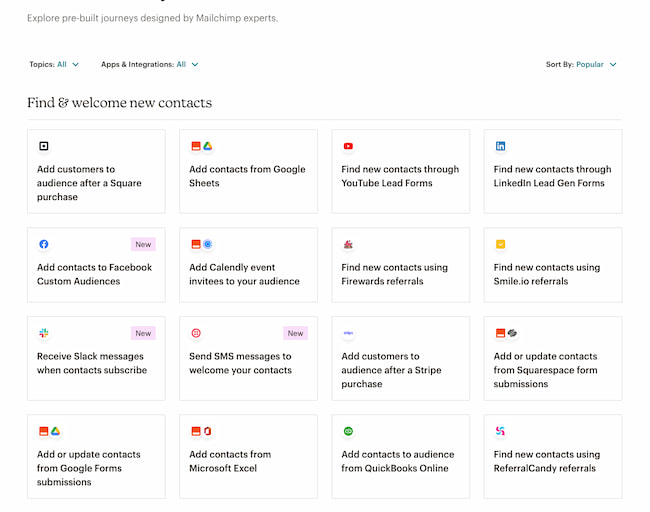This screenshot has height=512, width=650.
Task: Open the Topics filter dropdown
Action: [54, 64]
